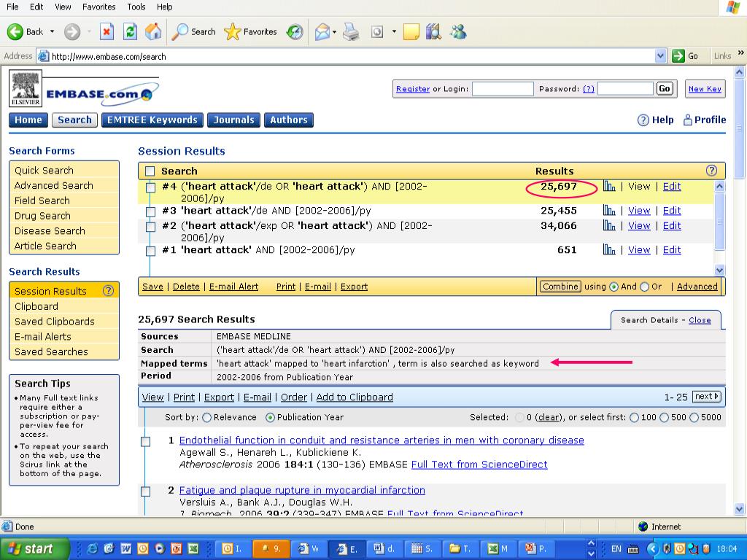Click the next results page button
The height and width of the screenshot is (560, 747).
coord(707,397)
